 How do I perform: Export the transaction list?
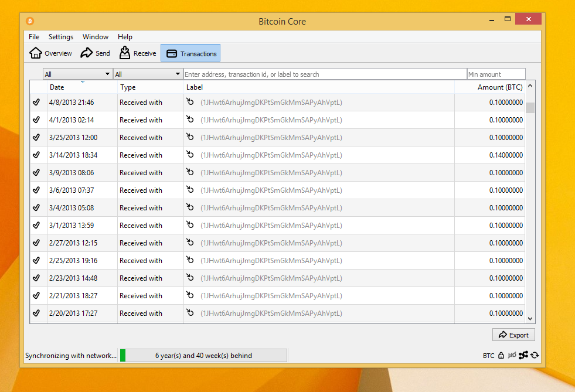tap(513, 335)
